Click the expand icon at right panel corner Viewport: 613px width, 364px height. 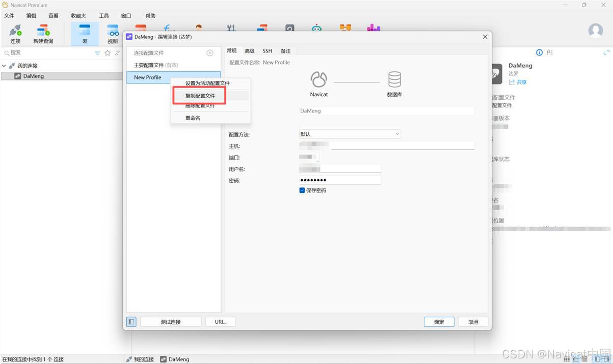click(x=606, y=52)
